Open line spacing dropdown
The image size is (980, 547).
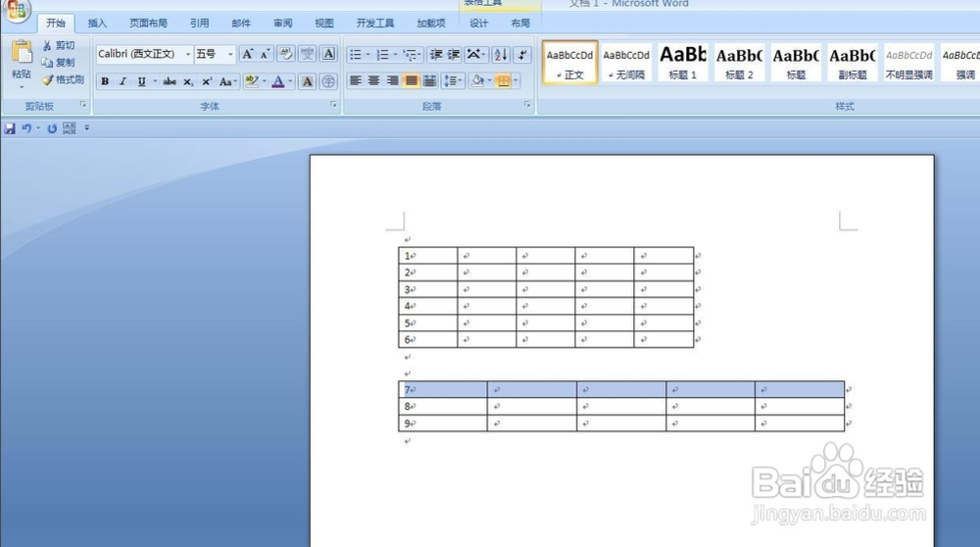pos(453,80)
